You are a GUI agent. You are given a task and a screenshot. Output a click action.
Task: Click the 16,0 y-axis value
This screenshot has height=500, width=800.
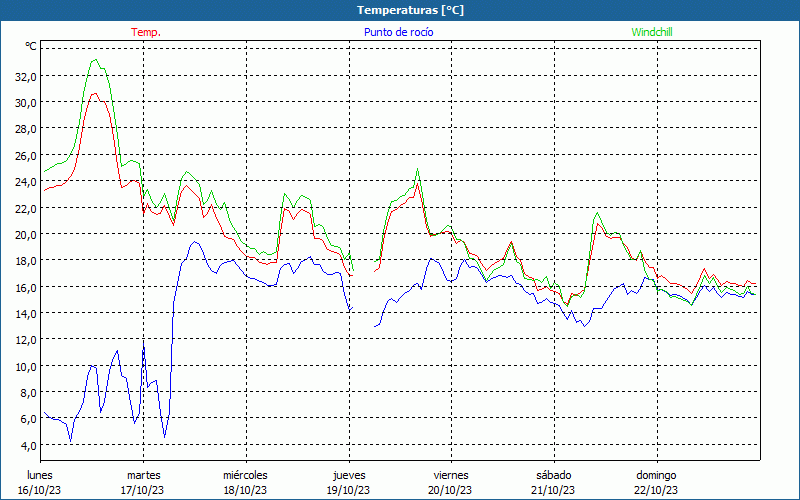point(26,287)
